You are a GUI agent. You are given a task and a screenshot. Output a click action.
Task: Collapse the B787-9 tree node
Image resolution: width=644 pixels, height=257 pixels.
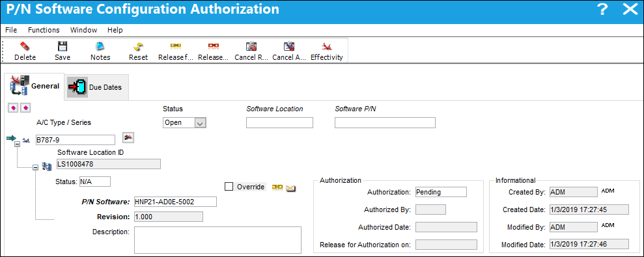(x=17, y=144)
